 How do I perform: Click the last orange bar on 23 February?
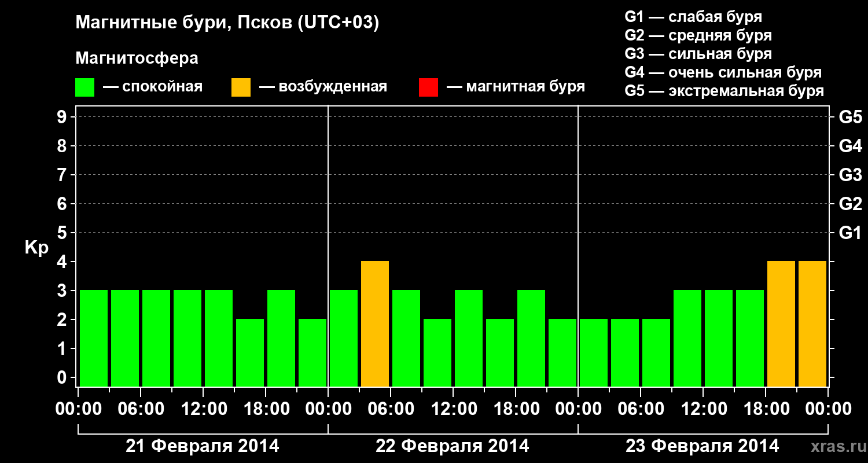(812, 324)
